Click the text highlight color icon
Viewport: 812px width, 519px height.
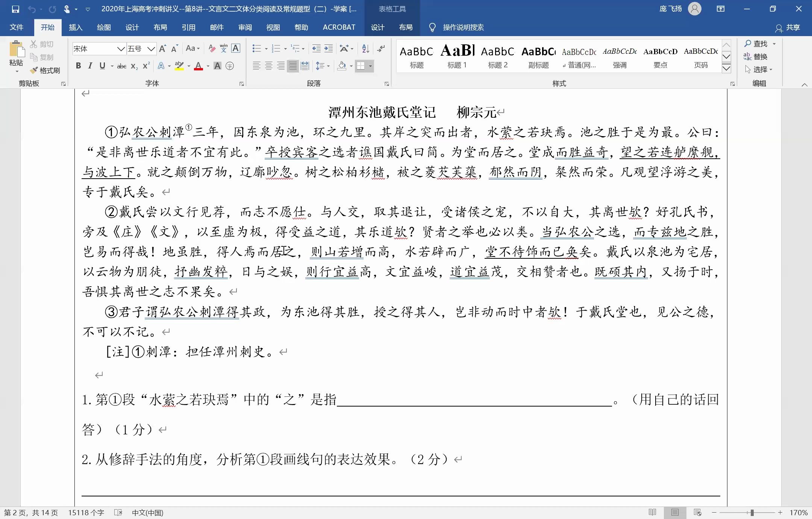[180, 66]
